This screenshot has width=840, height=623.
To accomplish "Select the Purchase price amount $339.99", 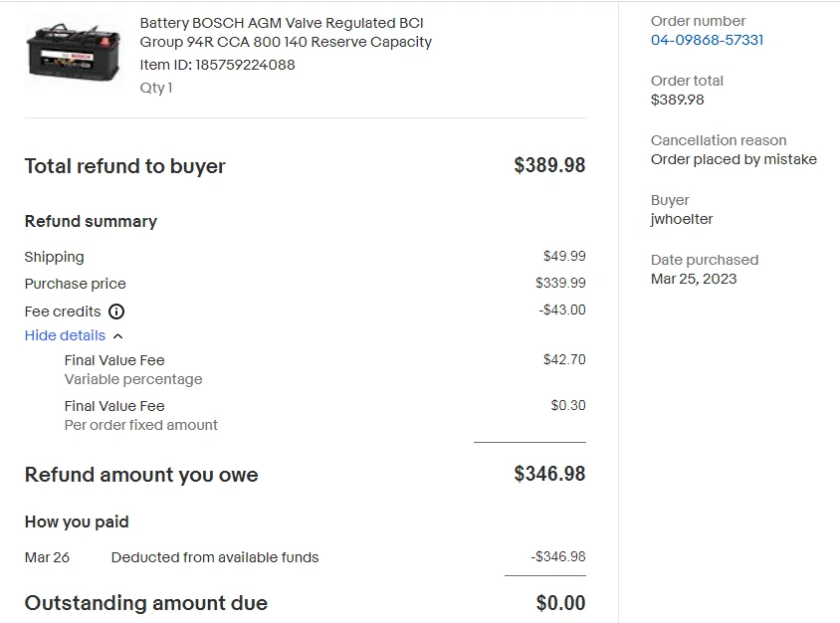I will (560, 284).
